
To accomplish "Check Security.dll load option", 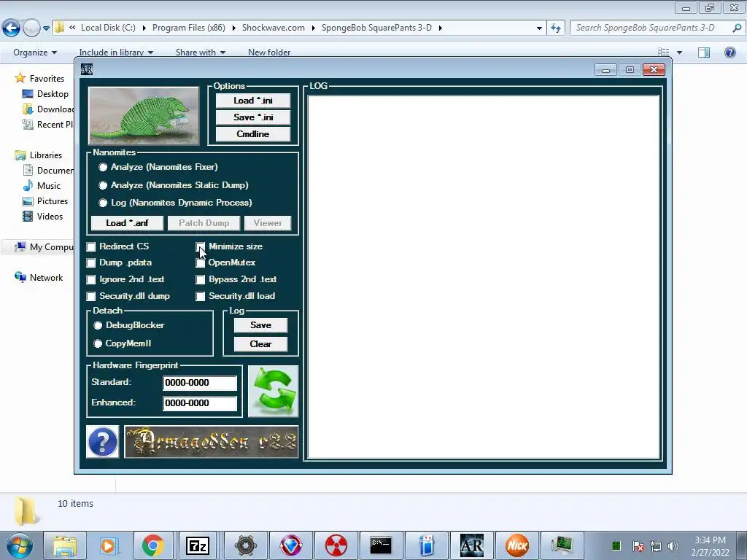I will coord(200,296).
